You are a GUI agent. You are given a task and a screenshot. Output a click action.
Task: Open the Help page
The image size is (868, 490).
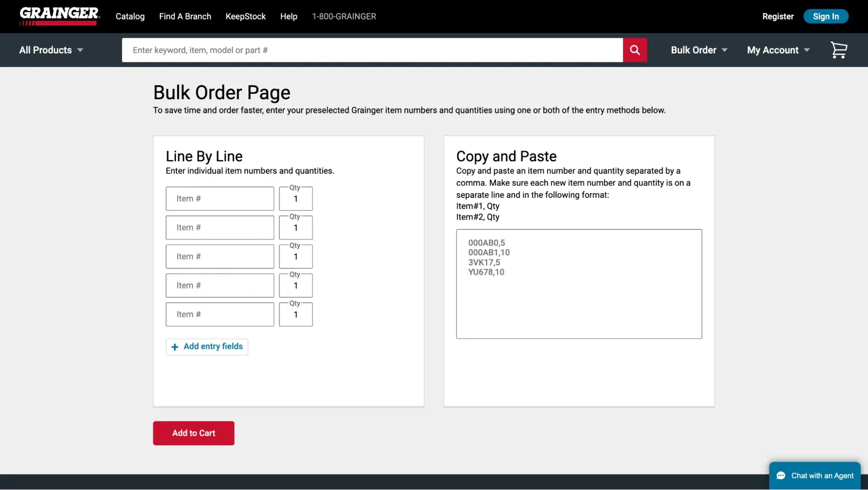[288, 17]
